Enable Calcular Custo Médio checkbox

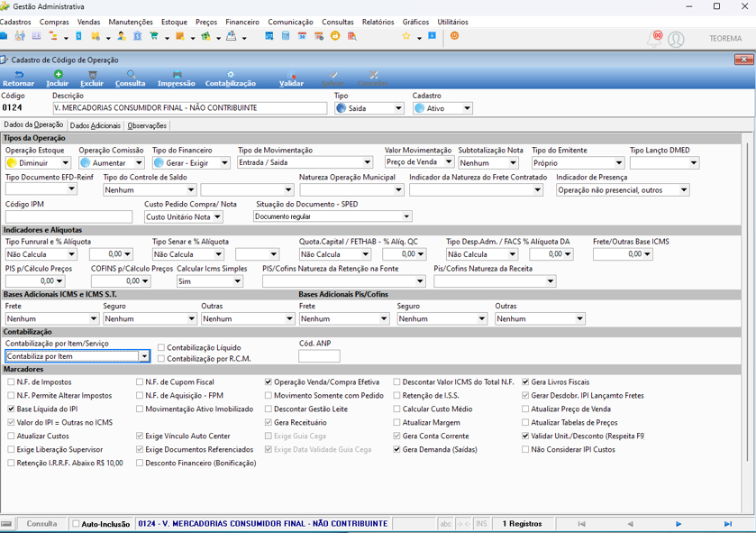396,409
